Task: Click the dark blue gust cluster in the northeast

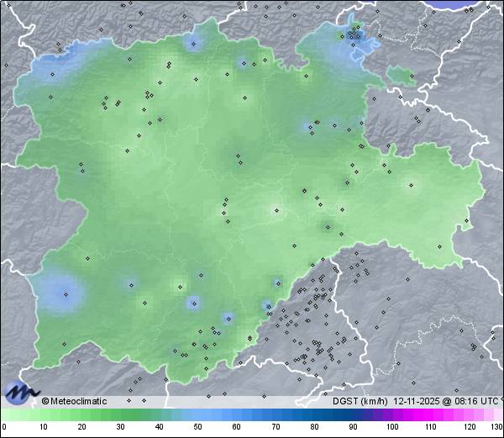Action: coord(354,37)
